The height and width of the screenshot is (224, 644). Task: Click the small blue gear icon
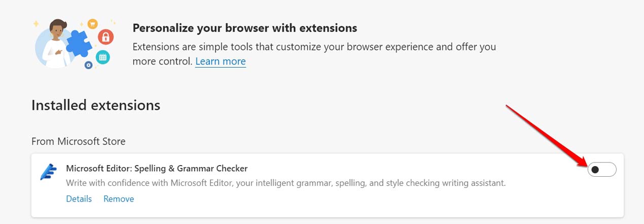coord(88,65)
